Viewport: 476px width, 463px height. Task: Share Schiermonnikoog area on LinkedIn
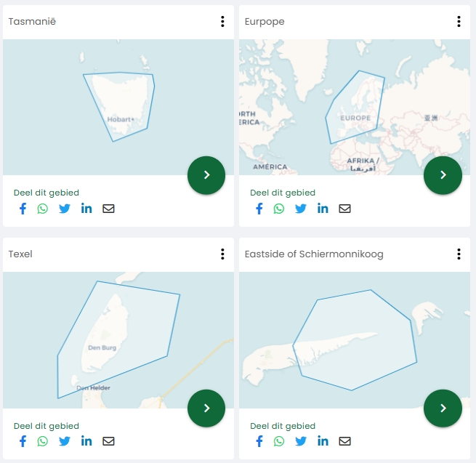point(323,441)
